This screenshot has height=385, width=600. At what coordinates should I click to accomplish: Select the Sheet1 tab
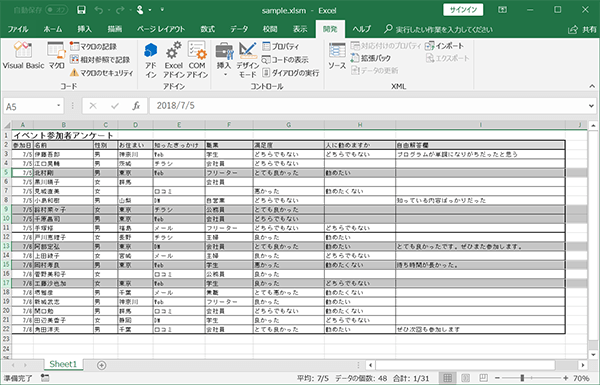tap(63, 364)
